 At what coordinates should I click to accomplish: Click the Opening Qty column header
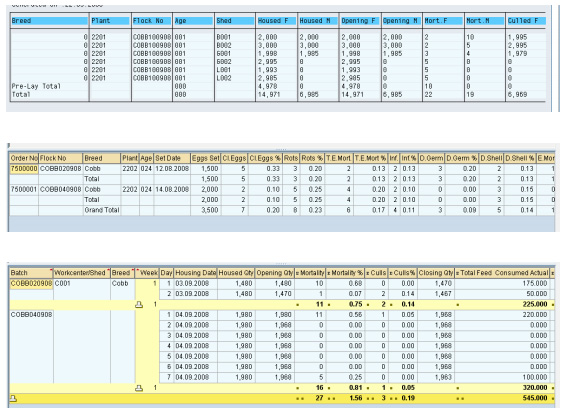275,273
